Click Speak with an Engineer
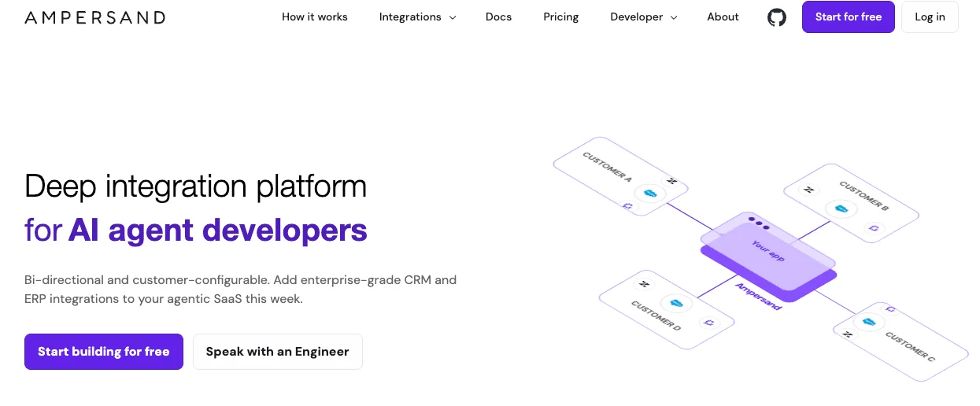 278,352
